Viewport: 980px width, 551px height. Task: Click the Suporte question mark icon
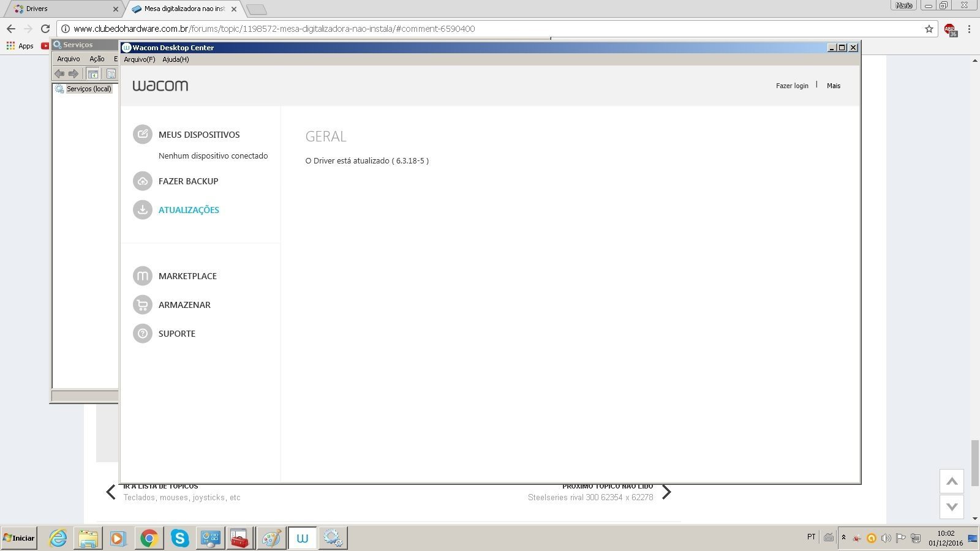click(x=143, y=333)
